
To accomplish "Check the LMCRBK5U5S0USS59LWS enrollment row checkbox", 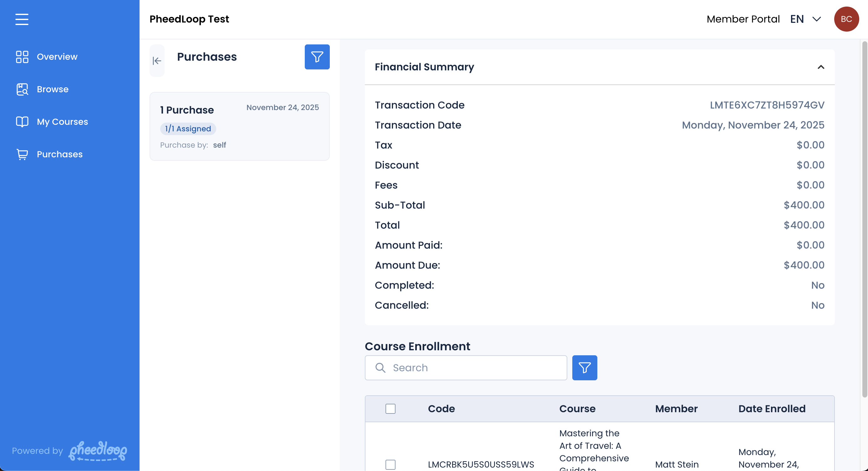I will pos(390,464).
